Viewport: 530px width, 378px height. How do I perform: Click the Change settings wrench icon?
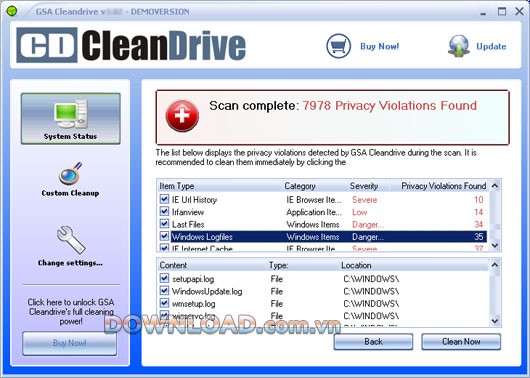click(x=70, y=240)
